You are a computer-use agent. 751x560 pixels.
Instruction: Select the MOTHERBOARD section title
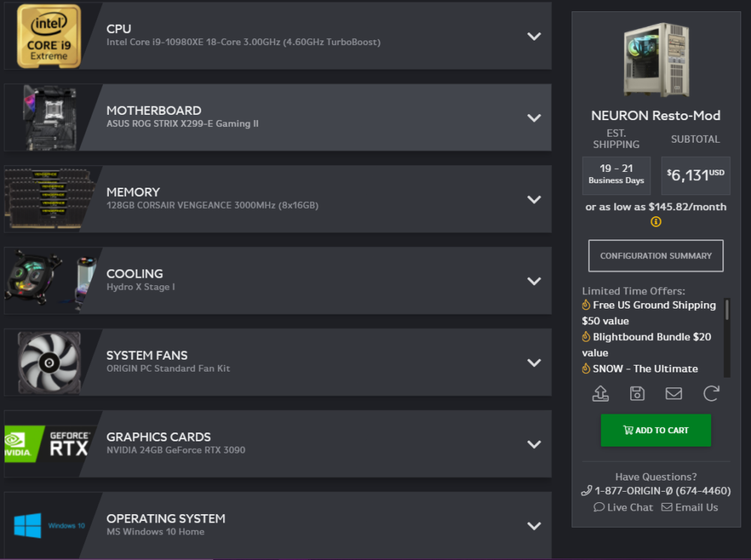(x=154, y=110)
